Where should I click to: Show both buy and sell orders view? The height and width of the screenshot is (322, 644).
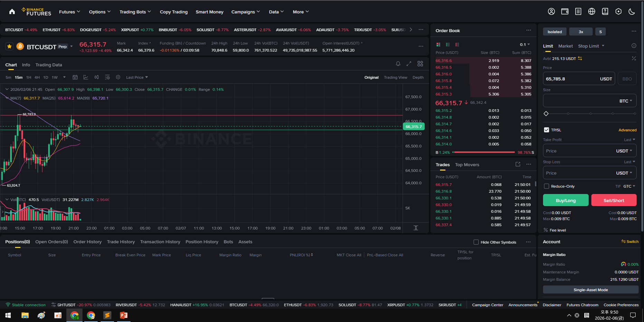click(x=438, y=45)
